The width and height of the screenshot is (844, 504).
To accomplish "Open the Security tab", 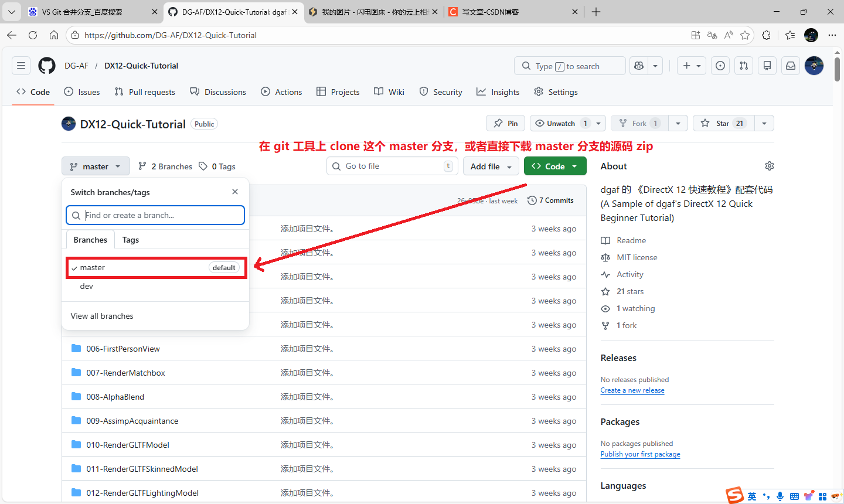I will tap(441, 92).
